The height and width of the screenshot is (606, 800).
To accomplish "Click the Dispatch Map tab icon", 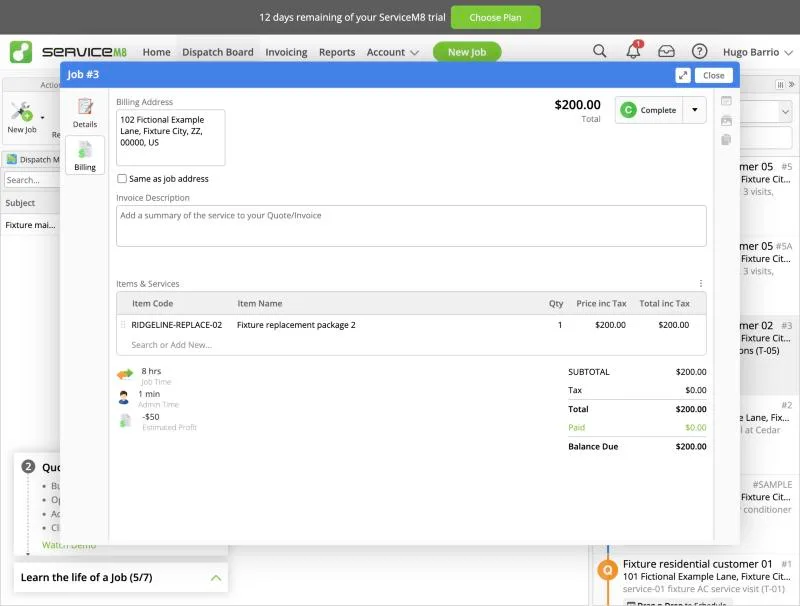I will pos(12,160).
